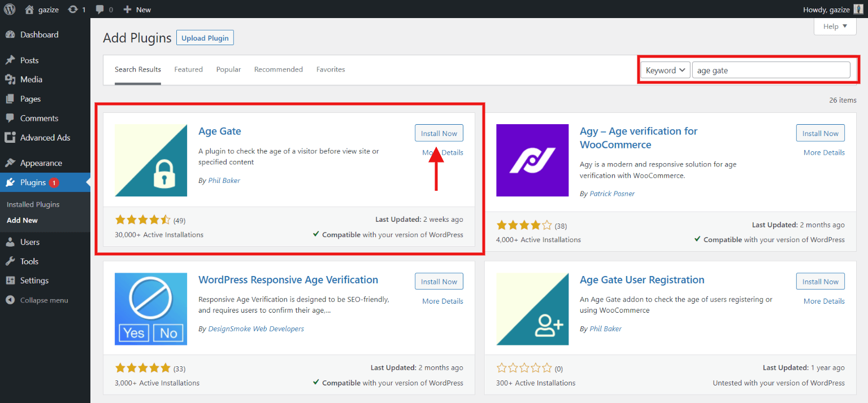Click the 26 items count text

tap(843, 100)
